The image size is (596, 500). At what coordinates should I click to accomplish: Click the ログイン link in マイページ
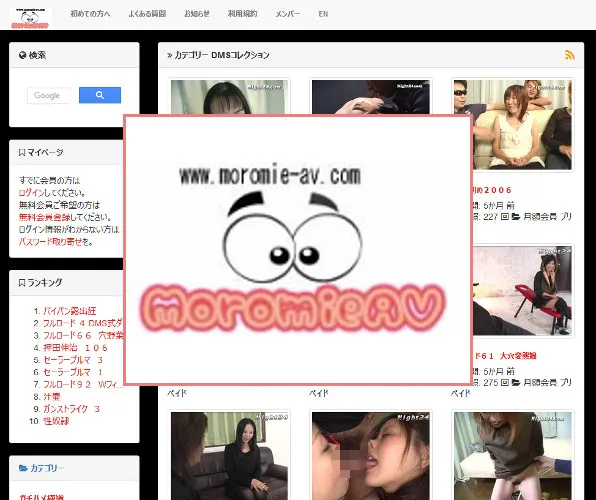tap(31, 193)
